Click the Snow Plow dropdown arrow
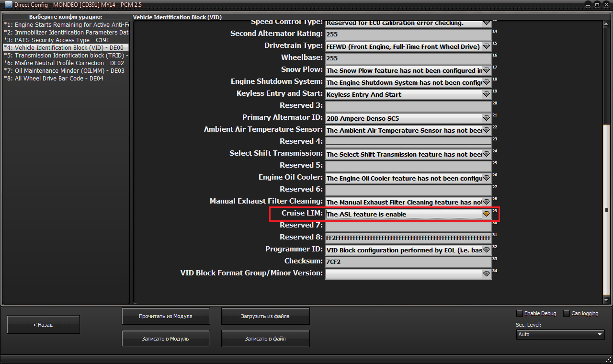Image resolution: width=613 pixels, height=364 pixels. (x=487, y=70)
